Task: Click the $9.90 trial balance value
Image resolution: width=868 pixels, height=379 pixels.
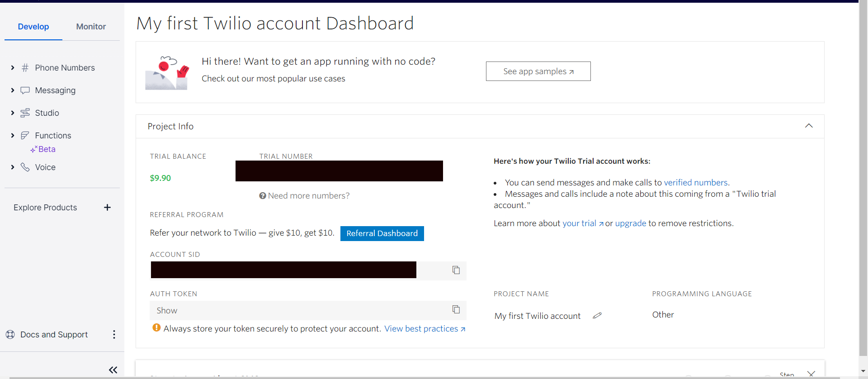Action: click(160, 178)
